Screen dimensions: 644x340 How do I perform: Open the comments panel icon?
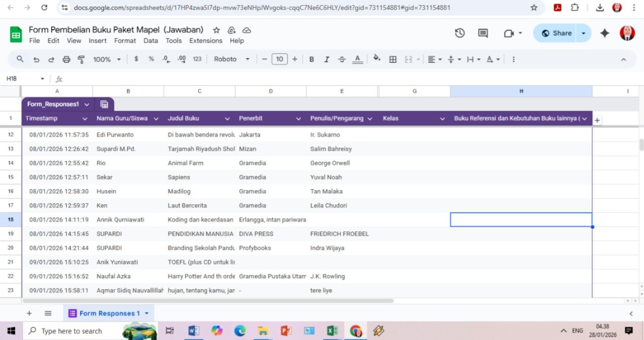[x=483, y=33]
